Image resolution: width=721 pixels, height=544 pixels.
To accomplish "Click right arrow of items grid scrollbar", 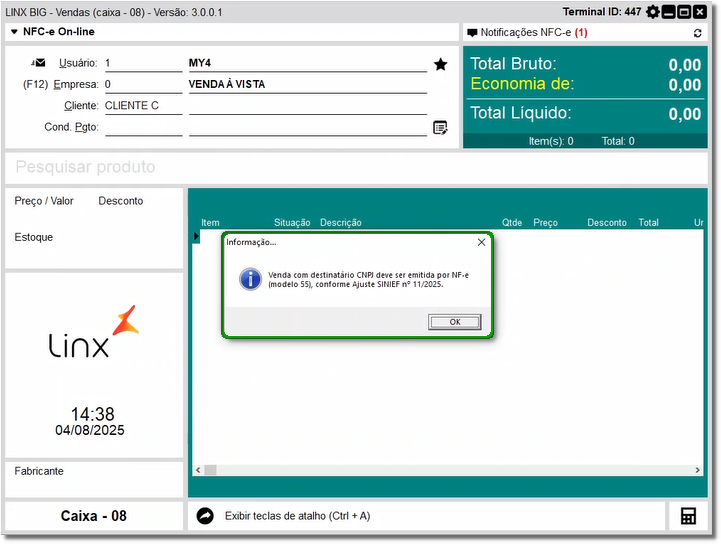I will tap(698, 470).
